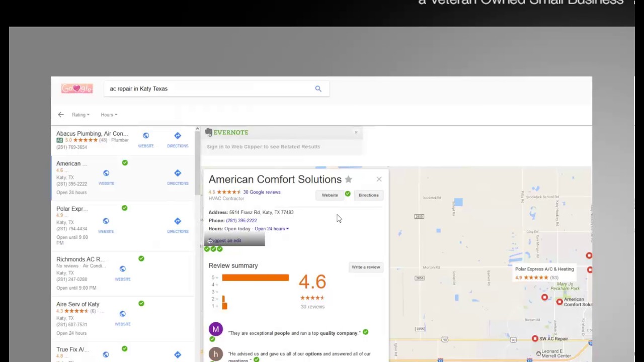The image size is (644, 362).
Task: Open the 30 Google reviews link
Action: 262,192
